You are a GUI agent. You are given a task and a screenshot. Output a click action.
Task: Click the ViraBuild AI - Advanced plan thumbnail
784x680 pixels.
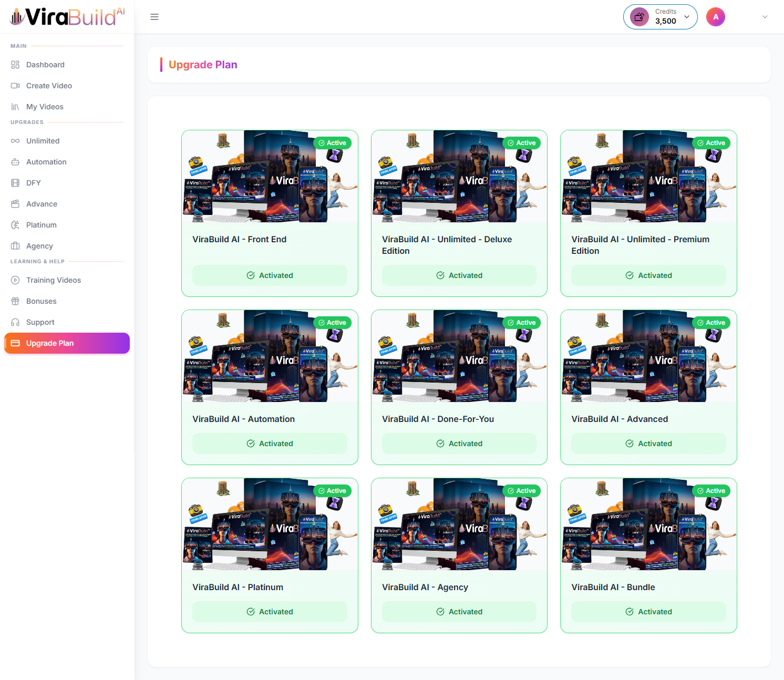click(648, 356)
